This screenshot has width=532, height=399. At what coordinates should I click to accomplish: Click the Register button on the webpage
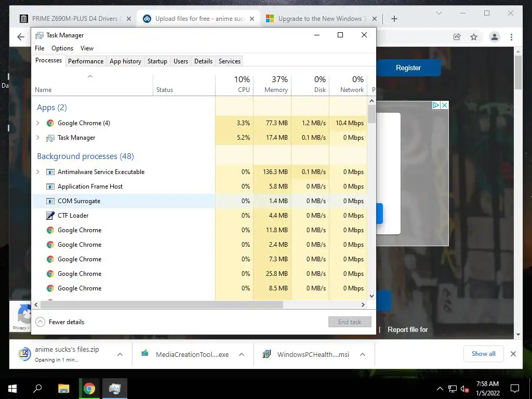pyautogui.click(x=408, y=68)
